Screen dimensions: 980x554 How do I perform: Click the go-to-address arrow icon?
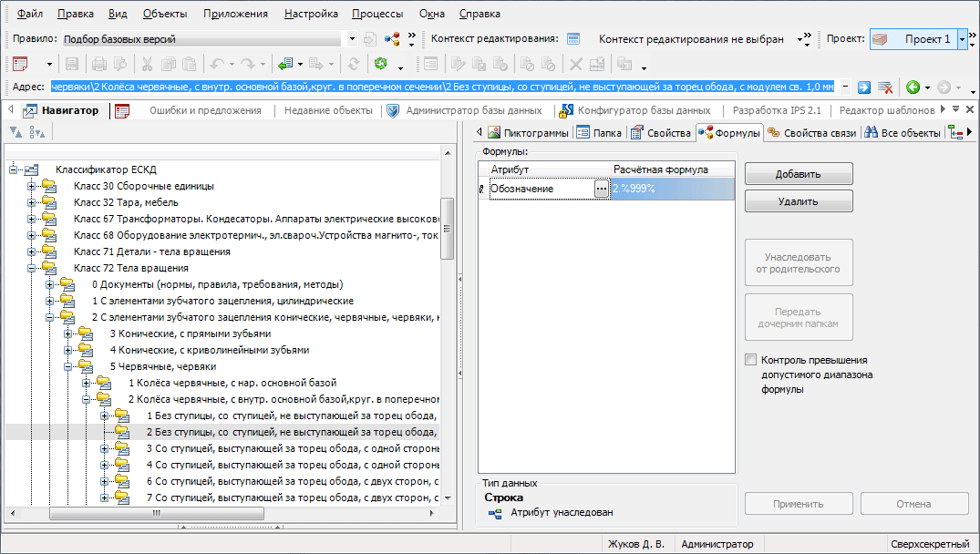[x=863, y=87]
